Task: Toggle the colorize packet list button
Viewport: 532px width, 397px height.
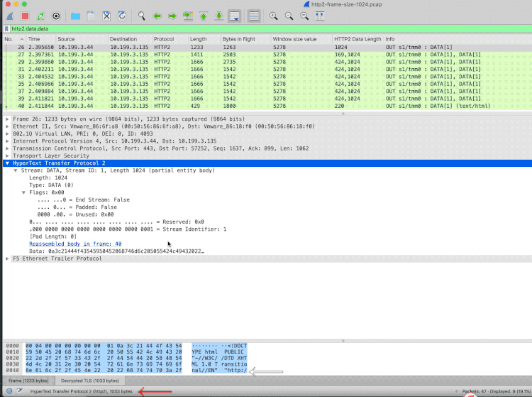Action: (253, 16)
